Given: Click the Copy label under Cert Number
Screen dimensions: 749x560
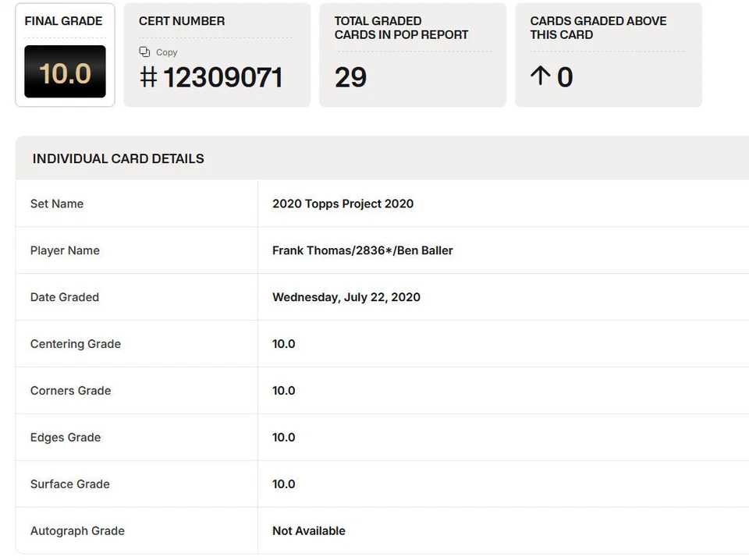Looking at the screenshot, I should [167, 52].
